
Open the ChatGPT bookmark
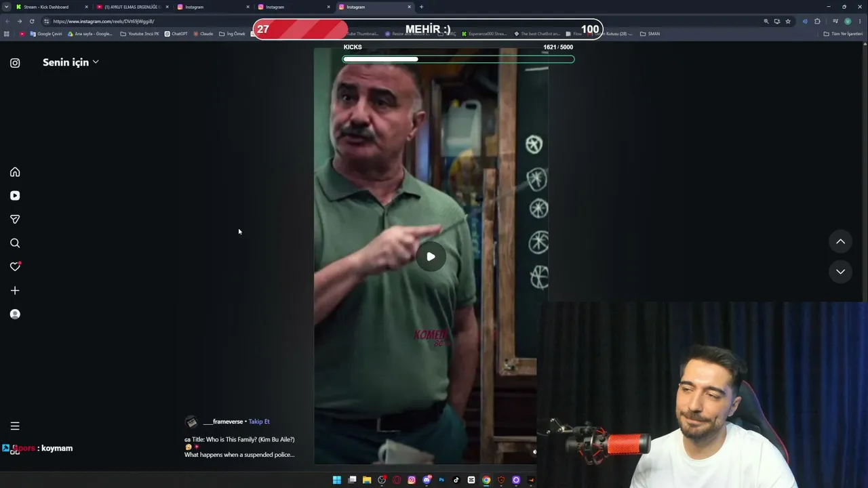click(176, 34)
